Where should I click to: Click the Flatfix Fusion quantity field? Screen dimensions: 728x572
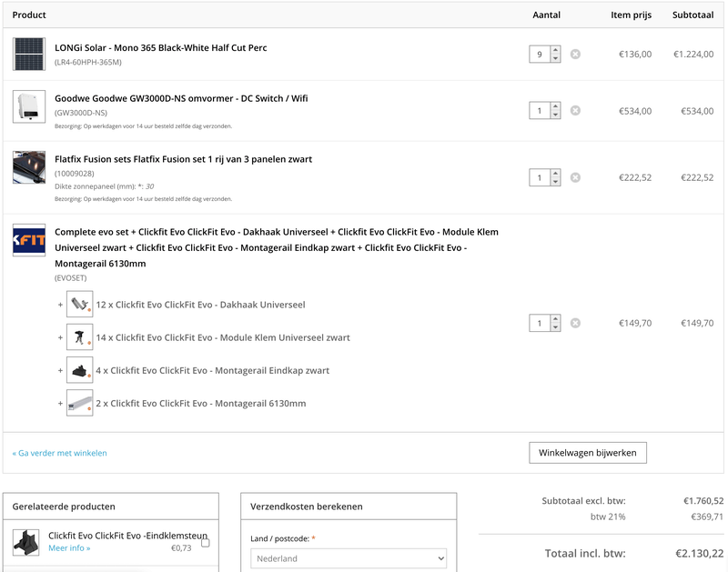click(x=540, y=177)
